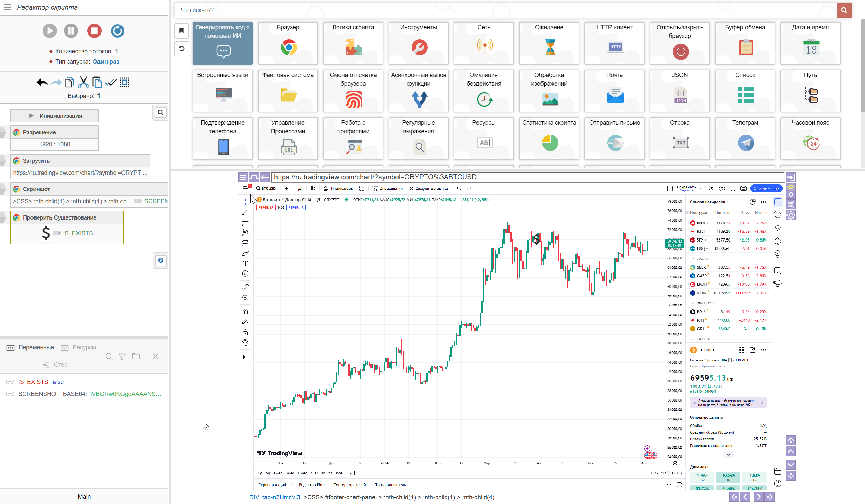This screenshot has height=504, width=865.
Task: Expand the Initialization section
Action: (x=54, y=116)
